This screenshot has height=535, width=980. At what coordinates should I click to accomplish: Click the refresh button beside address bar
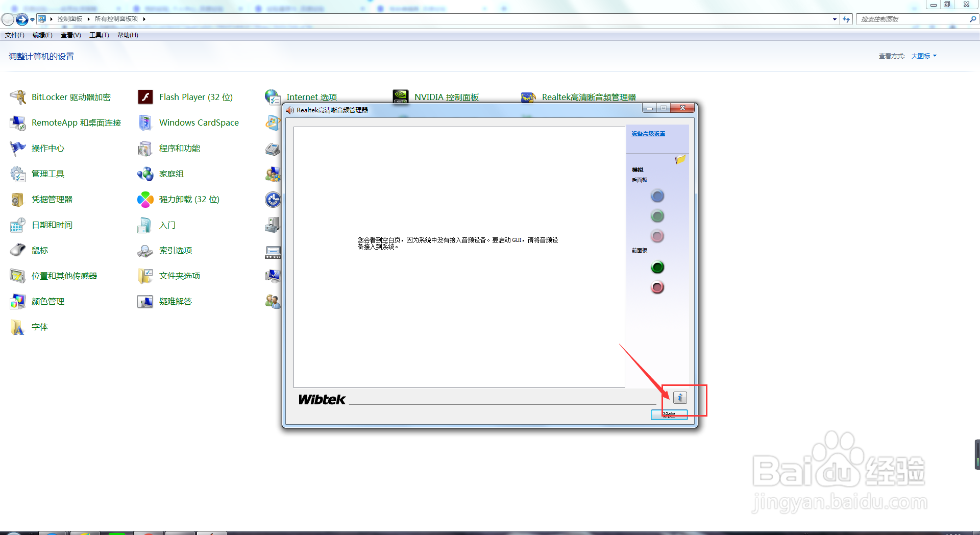(846, 19)
